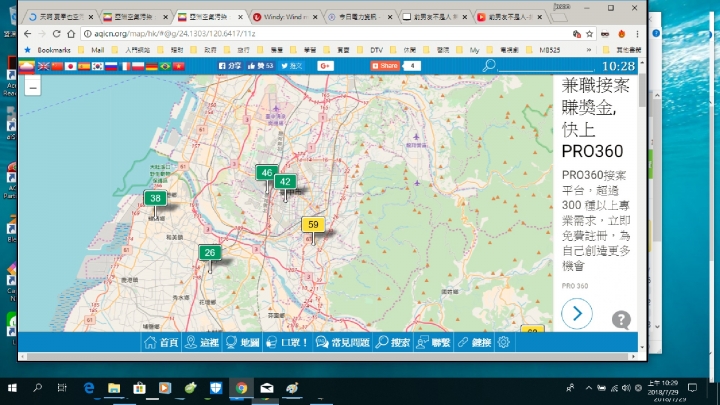720x405 pixels.
Task: Click the 搜索 search button in bottom bar
Action: pyautogui.click(x=392, y=342)
